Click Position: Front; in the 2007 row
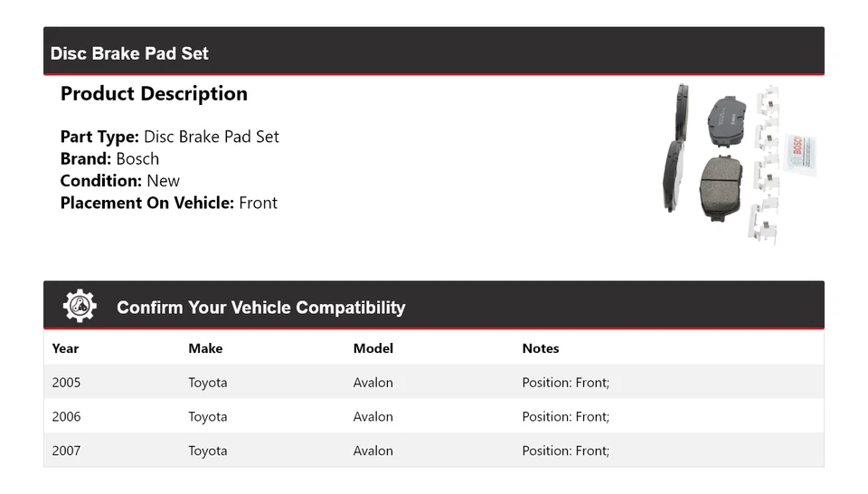 pyautogui.click(x=565, y=451)
